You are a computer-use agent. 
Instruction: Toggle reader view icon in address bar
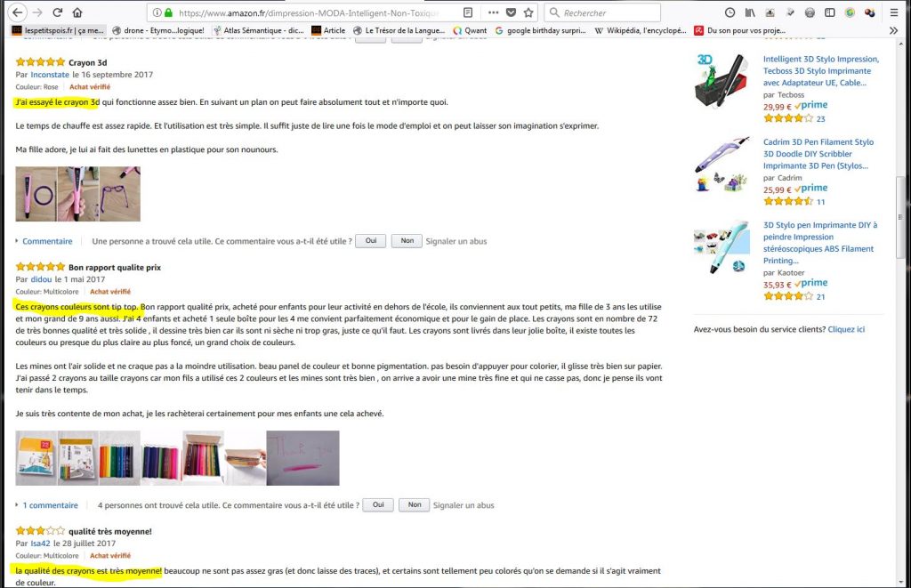click(468, 12)
